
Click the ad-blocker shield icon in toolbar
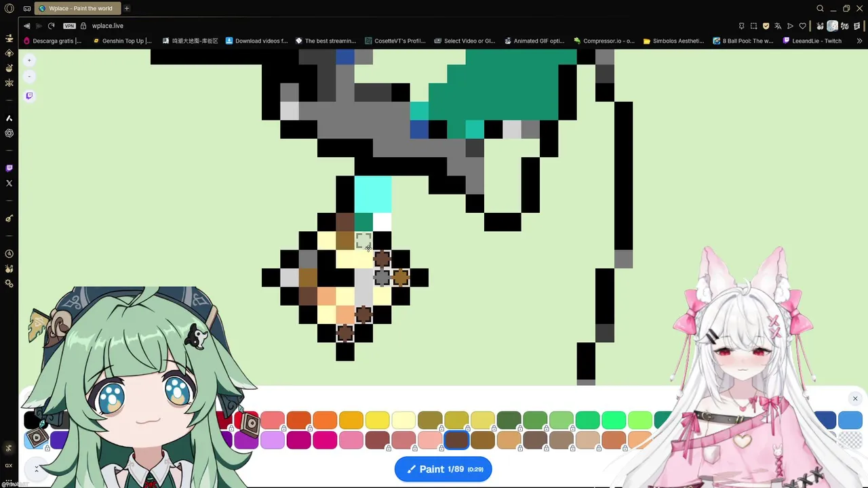[x=766, y=26]
